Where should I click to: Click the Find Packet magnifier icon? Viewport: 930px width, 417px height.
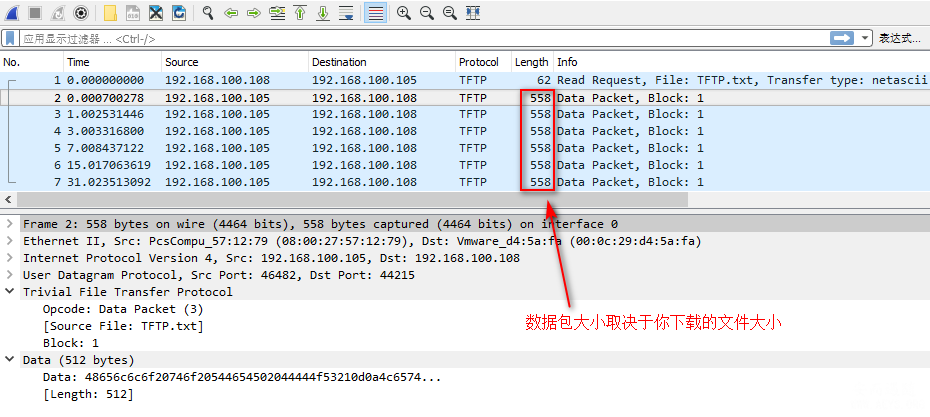(x=208, y=13)
